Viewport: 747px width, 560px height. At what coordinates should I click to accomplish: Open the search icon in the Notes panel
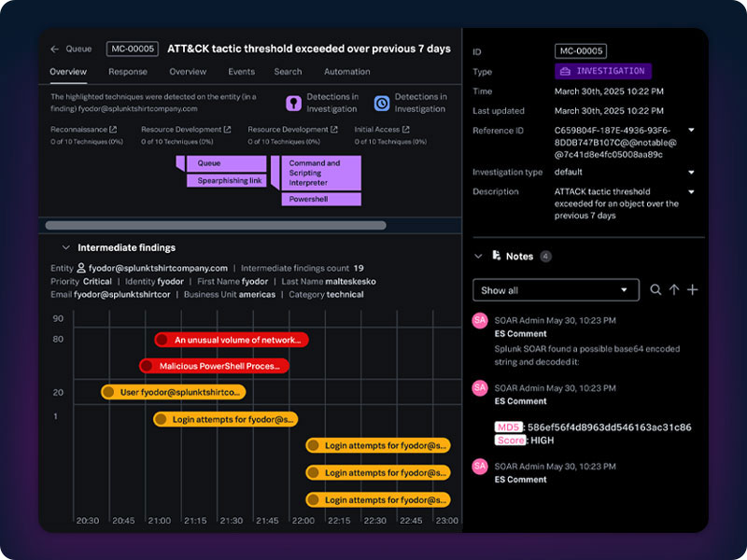coord(656,290)
